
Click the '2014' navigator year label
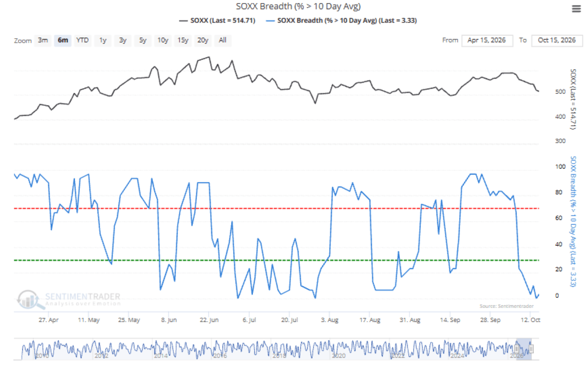click(x=161, y=356)
